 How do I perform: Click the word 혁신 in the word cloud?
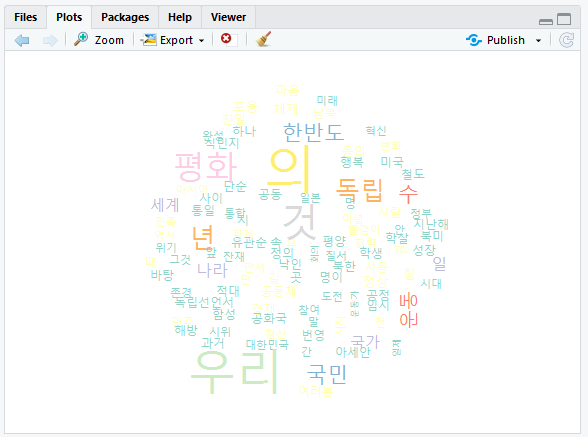coord(376,131)
